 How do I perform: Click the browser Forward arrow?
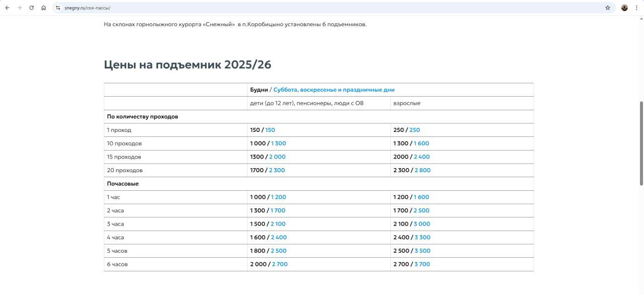(x=19, y=8)
